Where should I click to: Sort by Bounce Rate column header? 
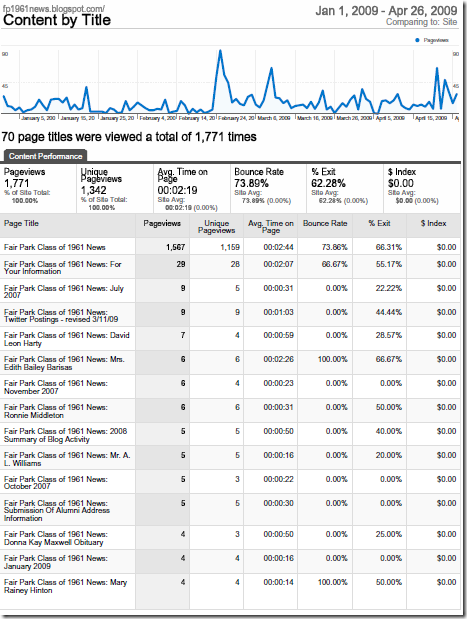point(325,223)
